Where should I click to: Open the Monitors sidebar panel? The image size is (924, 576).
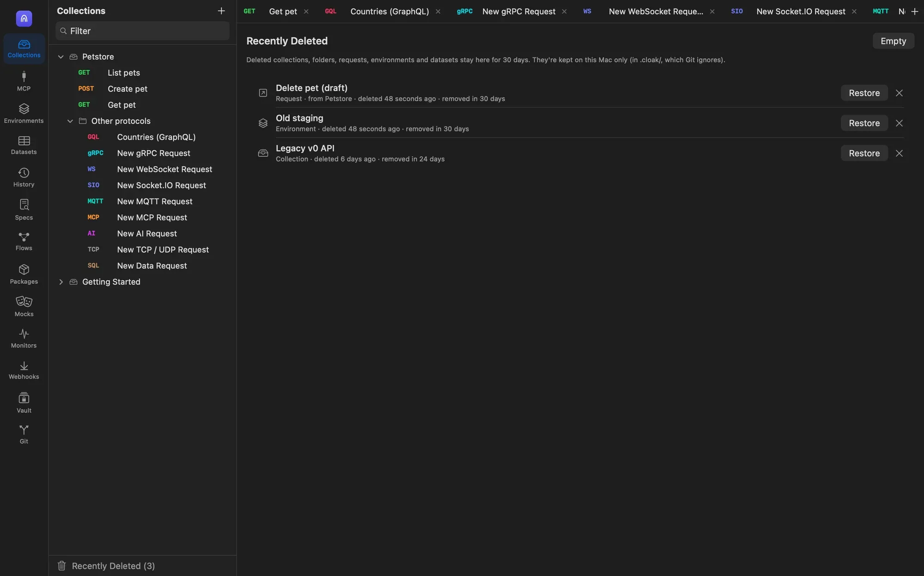[24, 338]
